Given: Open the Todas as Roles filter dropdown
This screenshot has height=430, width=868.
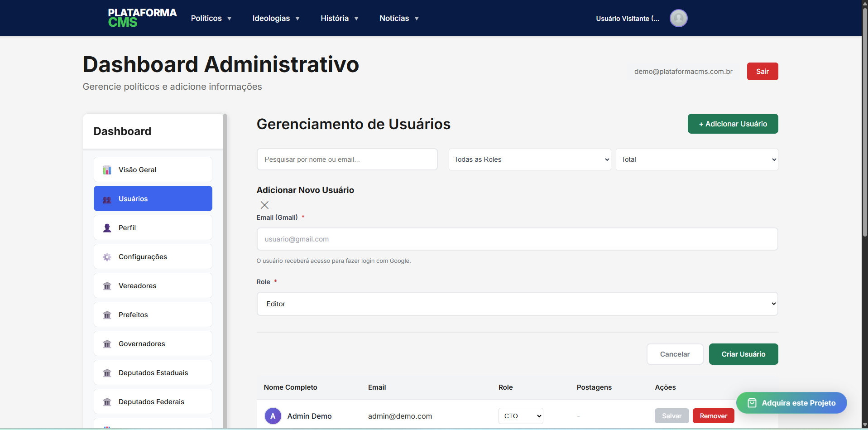Looking at the screenshot, I should coord(530,159).
